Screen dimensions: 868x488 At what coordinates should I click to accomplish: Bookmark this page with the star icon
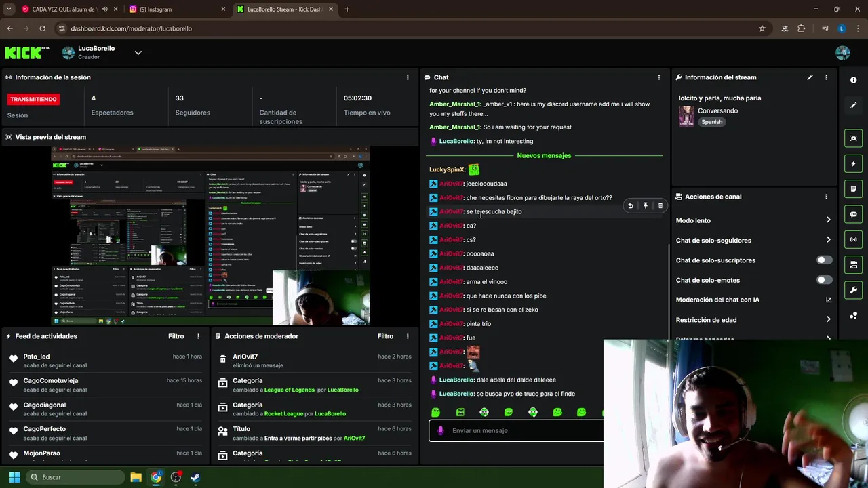pyautogui.click(x=762, y=28)
